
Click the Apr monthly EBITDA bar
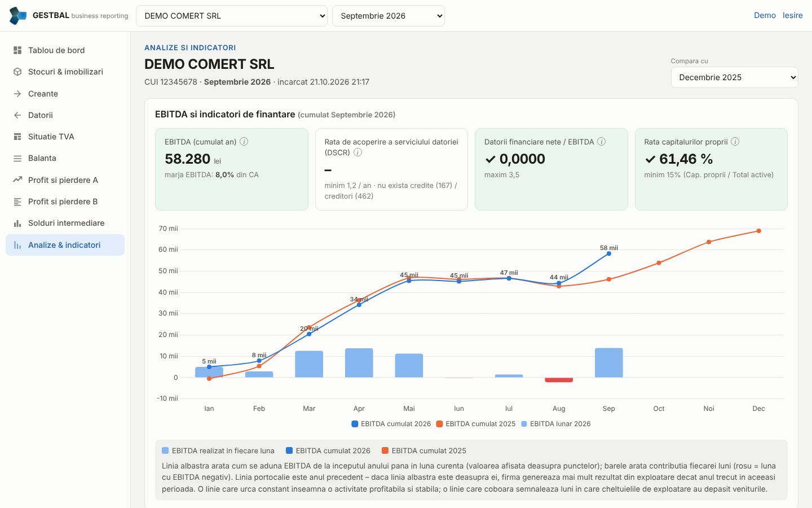pyautogui.click(x=359, y=363)
